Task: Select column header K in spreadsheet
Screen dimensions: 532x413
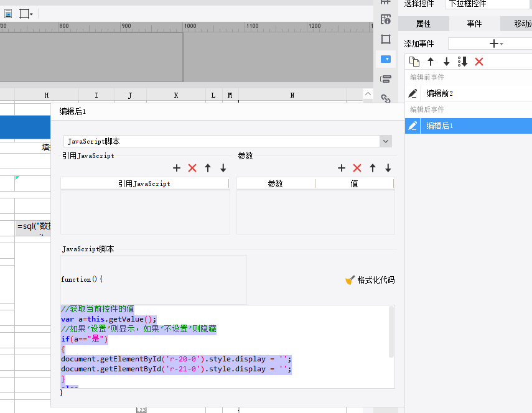Action: (176, 95)
